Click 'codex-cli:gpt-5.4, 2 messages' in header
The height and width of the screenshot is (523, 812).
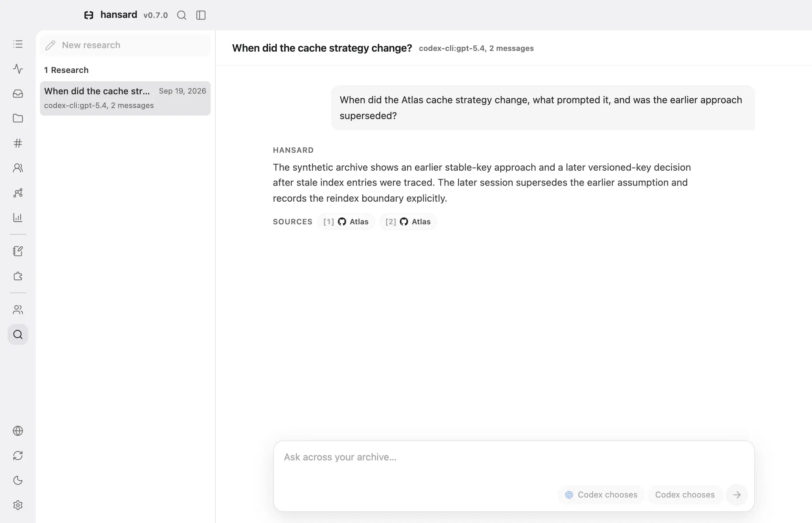[x=476, y=48]
